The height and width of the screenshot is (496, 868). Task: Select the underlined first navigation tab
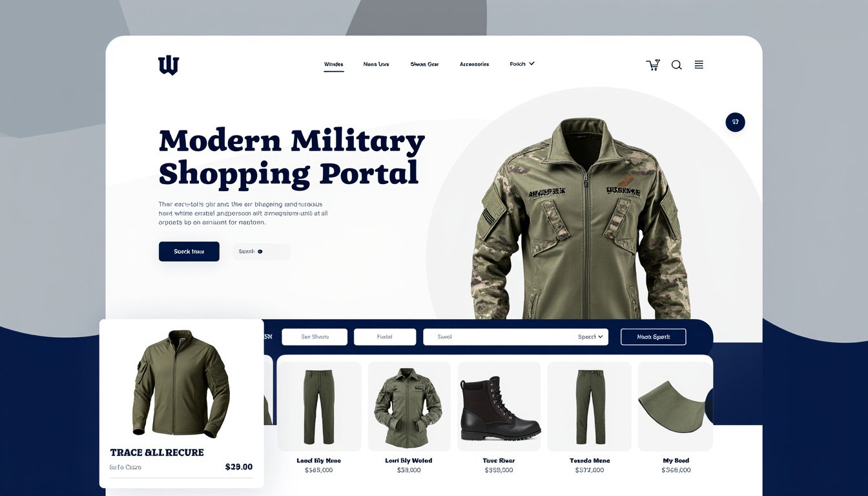pos(333,65)
